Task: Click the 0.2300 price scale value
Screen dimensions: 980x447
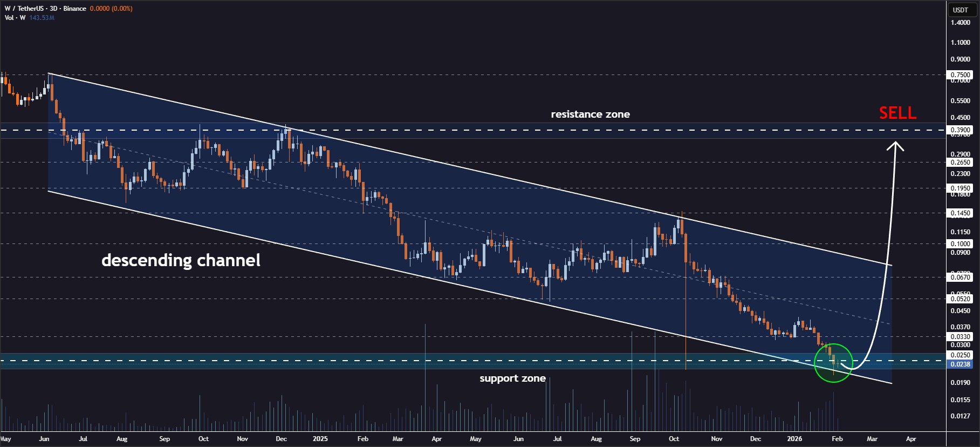Action: point(960,174)
